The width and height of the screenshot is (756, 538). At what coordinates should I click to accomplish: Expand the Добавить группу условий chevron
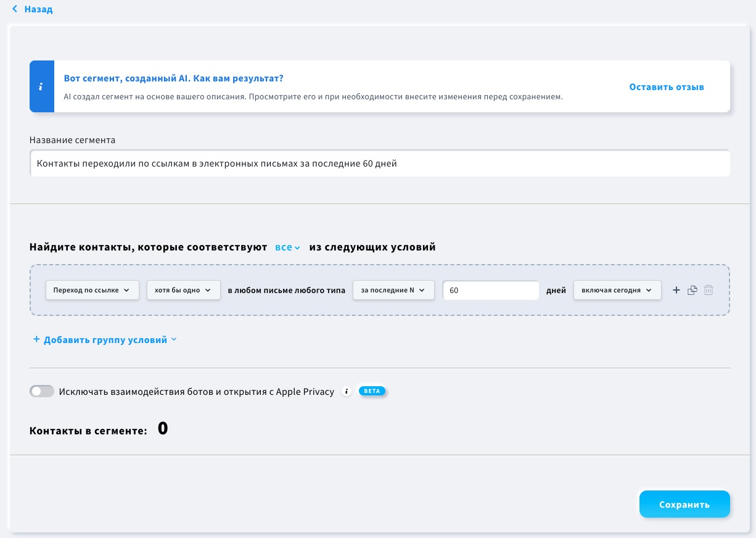click(173, 339)
